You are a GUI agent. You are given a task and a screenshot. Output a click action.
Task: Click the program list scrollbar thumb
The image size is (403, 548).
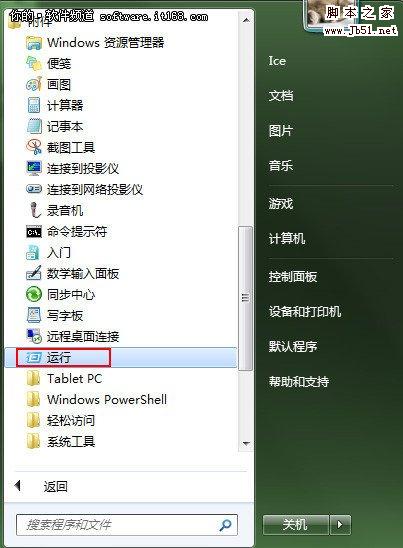245,298
